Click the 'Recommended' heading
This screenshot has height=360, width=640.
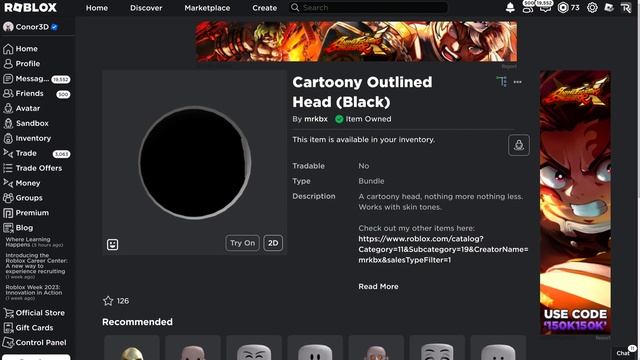click(137, 322)
